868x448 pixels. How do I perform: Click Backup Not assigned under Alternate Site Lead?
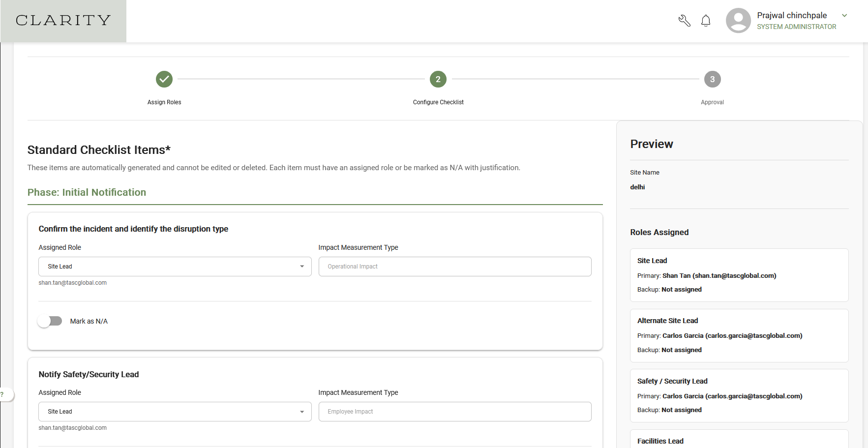(x=669, y=350)
